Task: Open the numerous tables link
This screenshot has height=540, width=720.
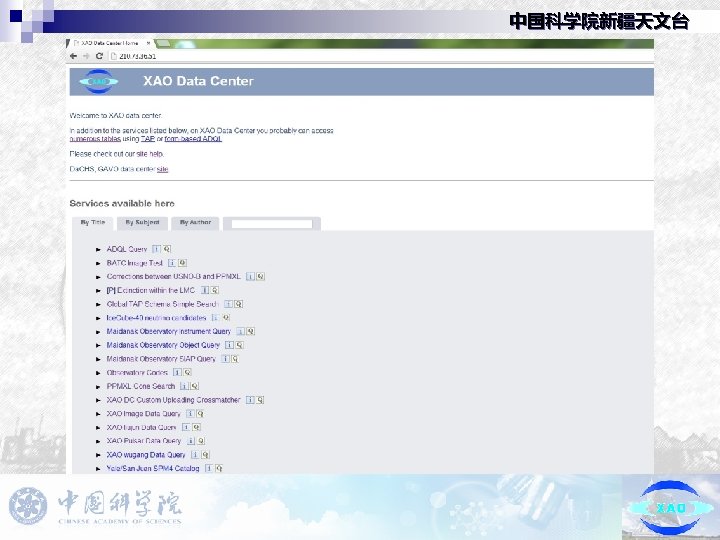Action: (x=95, y=139)
